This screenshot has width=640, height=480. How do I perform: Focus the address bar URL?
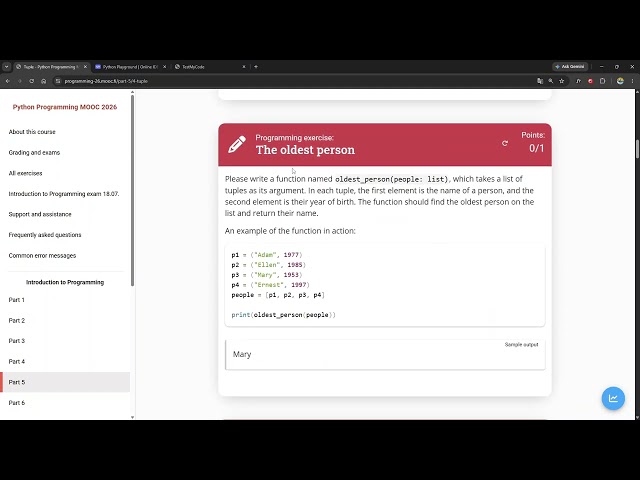click(x=106, y=81)
